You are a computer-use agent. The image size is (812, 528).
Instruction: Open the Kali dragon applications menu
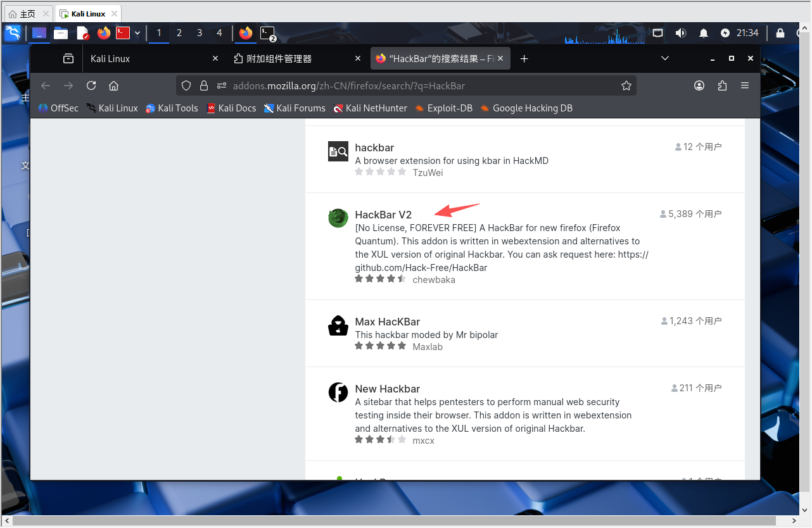(x=13, y=33)
